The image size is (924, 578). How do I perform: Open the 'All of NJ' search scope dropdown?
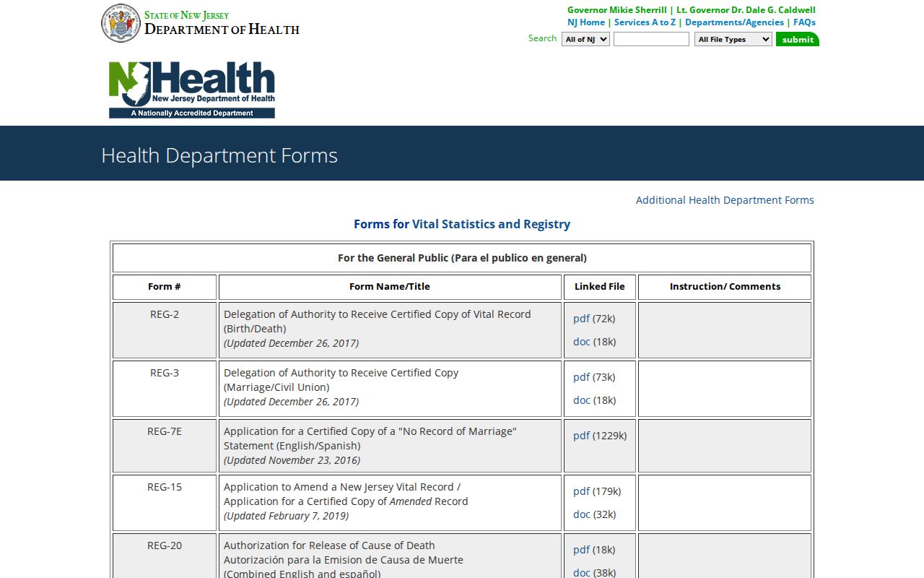pyautogui.click(x=585, y=39)
